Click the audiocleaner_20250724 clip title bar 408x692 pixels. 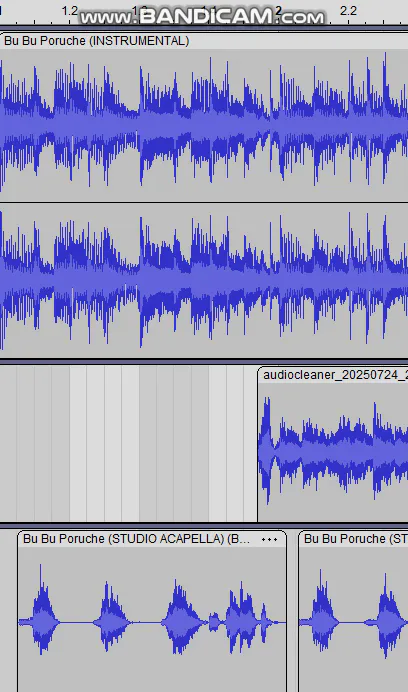click(x=333, y=375)
